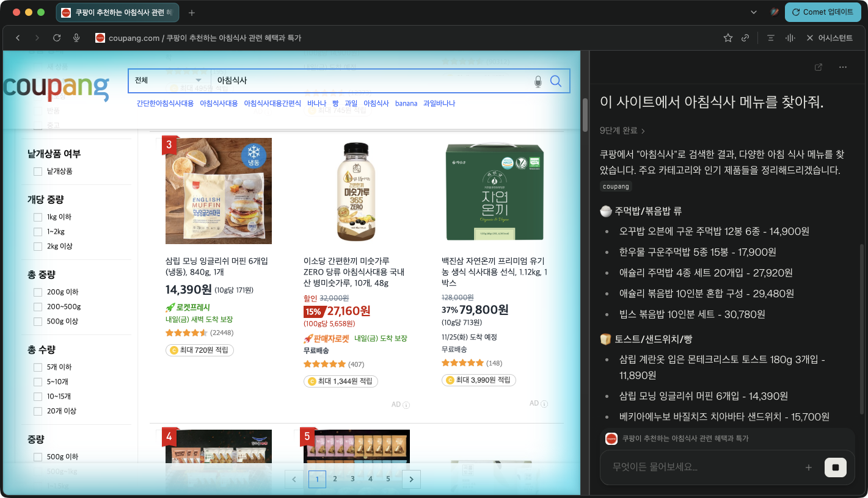Click the browser address bar URL
Viewport: 868px width, 498px height.
[205, 38]
